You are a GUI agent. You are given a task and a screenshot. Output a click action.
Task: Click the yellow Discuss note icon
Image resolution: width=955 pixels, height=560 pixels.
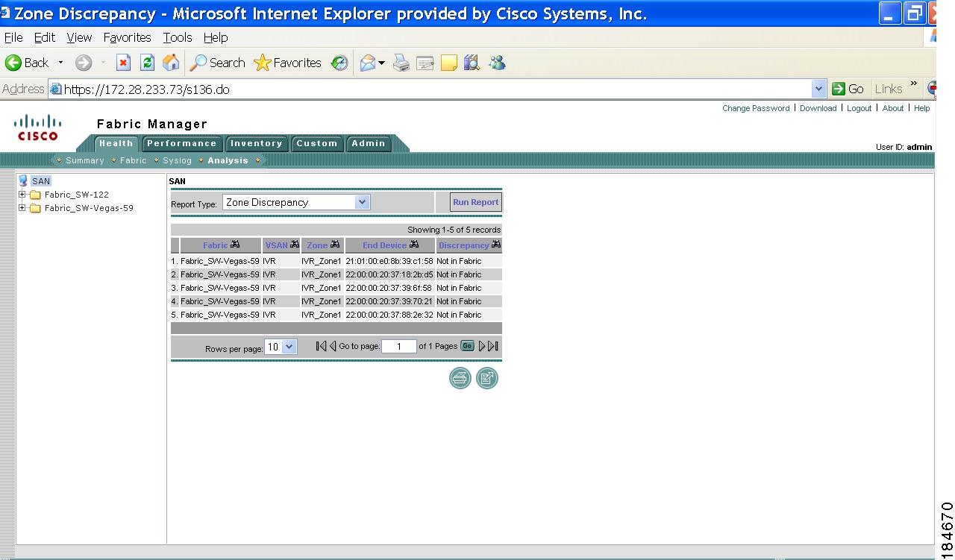(x=448, y=63)
